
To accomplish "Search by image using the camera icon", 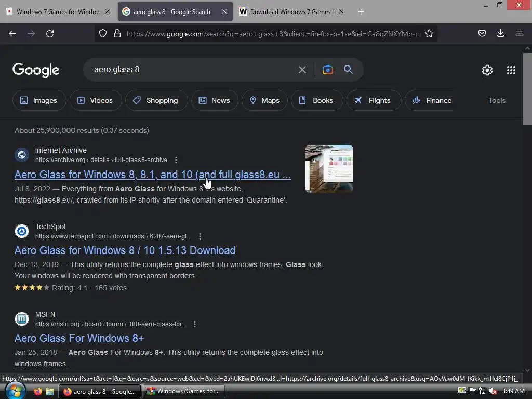I will click(327, 70).
